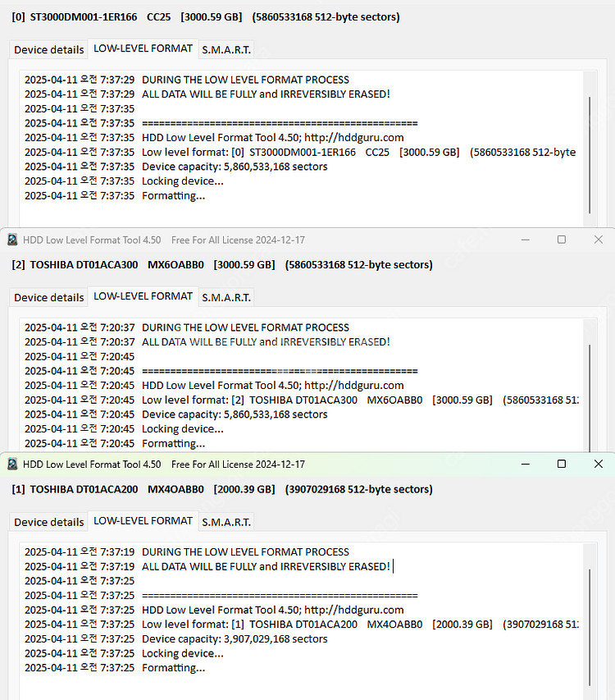Screen dimensions: 615x700
Task: Close the DT01ACA200 format tool window
Action: [599, 464]
